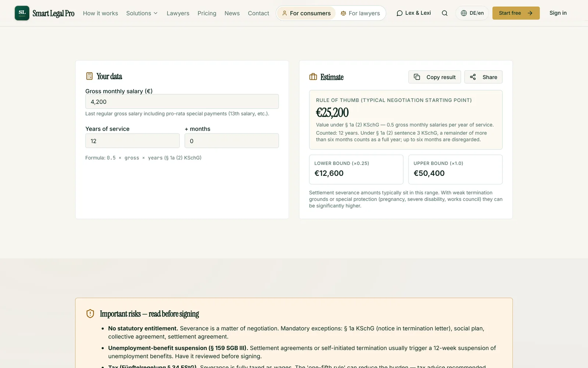588x368 pixels.
Task: Open the How it works page
Action: click(x=100, y=13)
